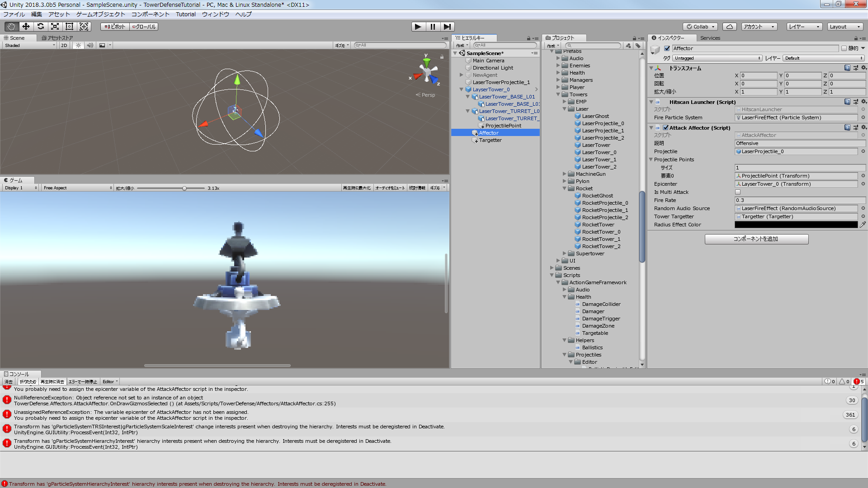The width and height of the screenshot is (868, 488).
Task: Open the Tutorial menu
Action: pos(186,14)
